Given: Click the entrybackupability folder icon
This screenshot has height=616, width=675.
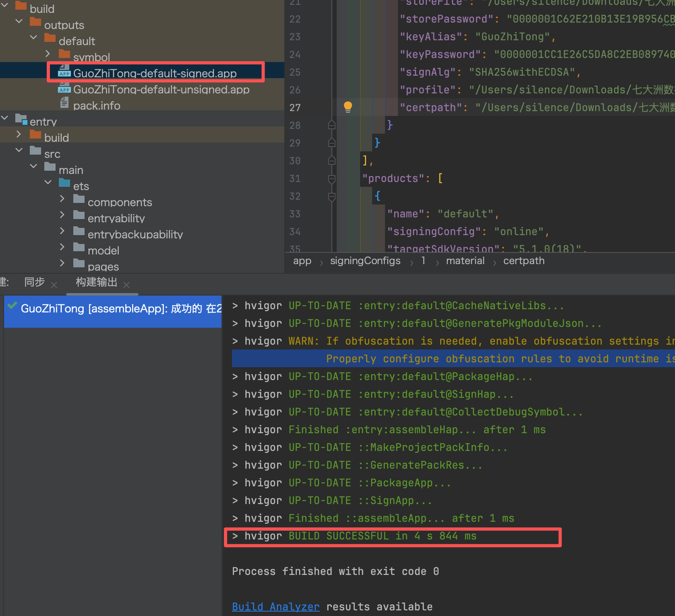Looking at the screenshot, I should [x=79, y=231].
